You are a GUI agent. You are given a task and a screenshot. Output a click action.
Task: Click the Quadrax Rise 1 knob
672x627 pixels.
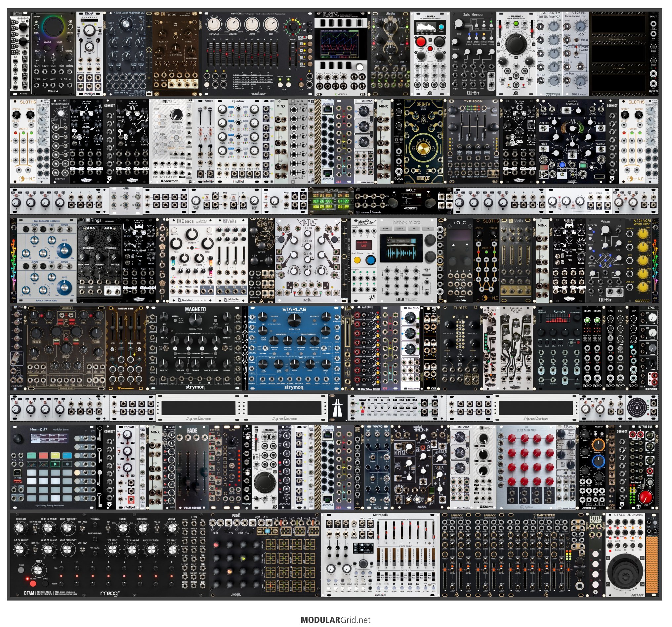[222, 109]
